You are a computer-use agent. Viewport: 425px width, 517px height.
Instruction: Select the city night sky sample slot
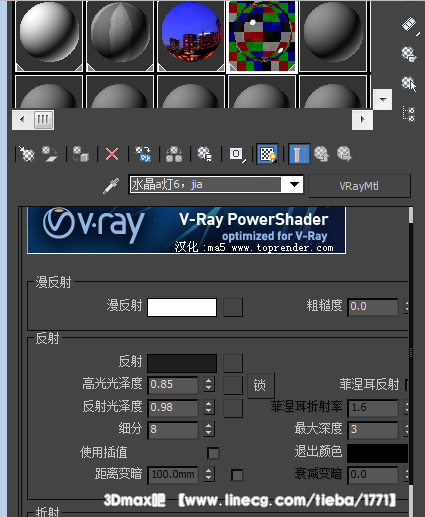(191, 36)
